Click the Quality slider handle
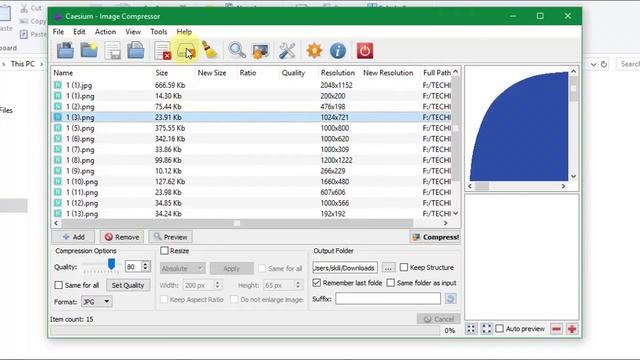640x360 pixels. point(111,264)
